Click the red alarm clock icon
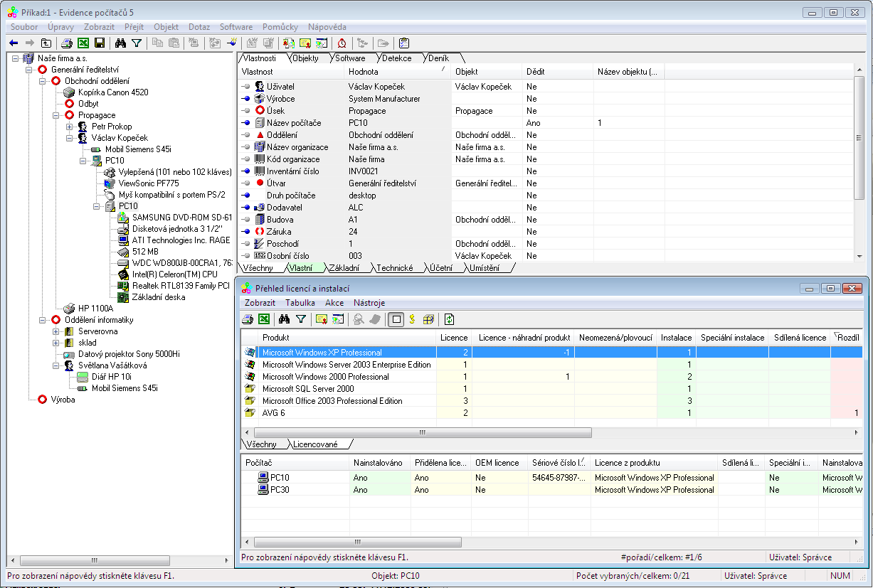This screenshot has height=588, width=873. [x=342, y=43]
